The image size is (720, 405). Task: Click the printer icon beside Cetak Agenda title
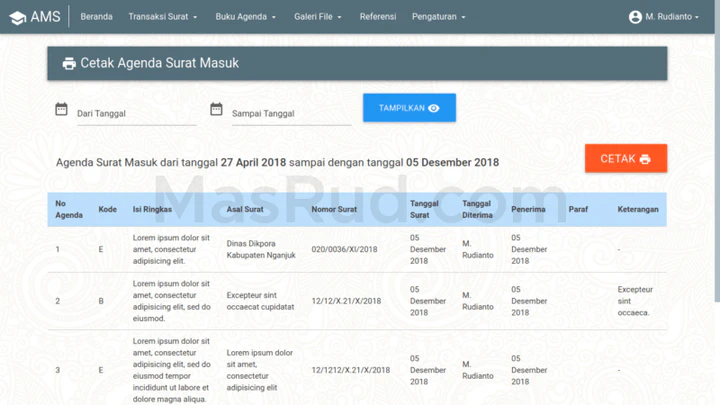pyautogui.click(x=69, y=63)
